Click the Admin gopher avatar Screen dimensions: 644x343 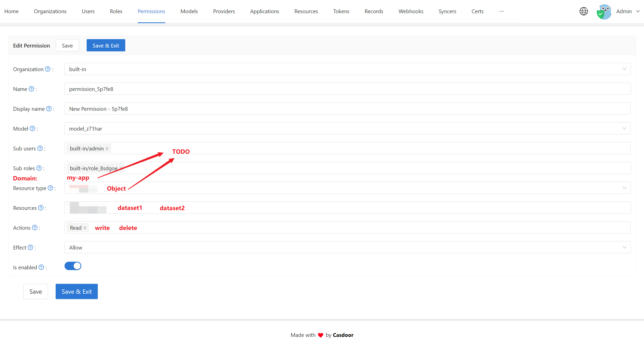click(x=604, y=12)
